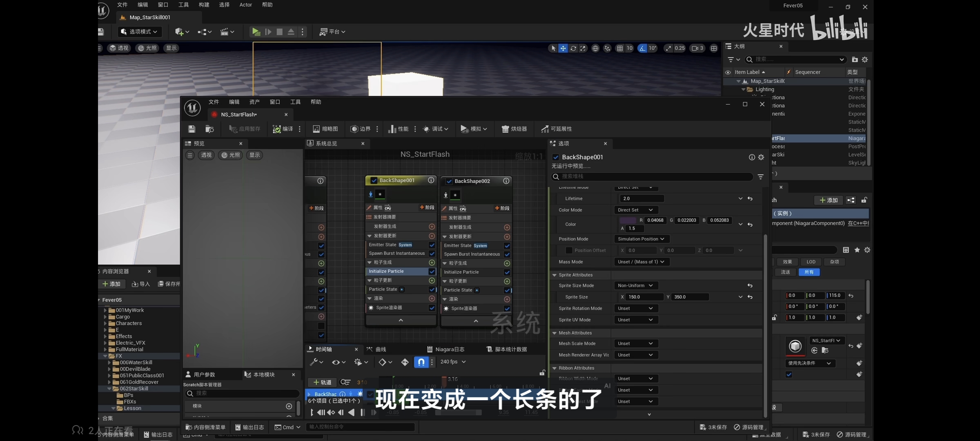The image size is (980, 441).
Task: Reset Lifetime value to default
Action: pyautogui.click(x=750, y=198)
